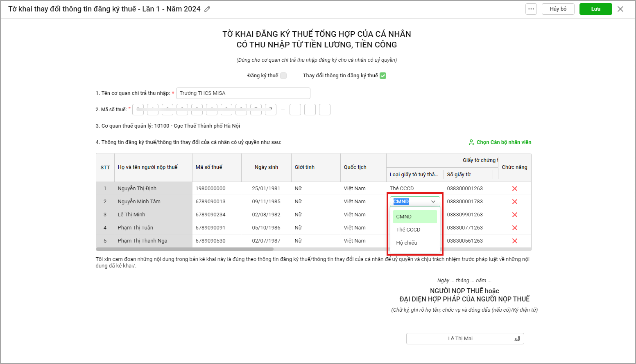Edit the Tên cơ quan chi trả input
The height and width of the screenshot is (364, 636).
click(x=243, y=93)
